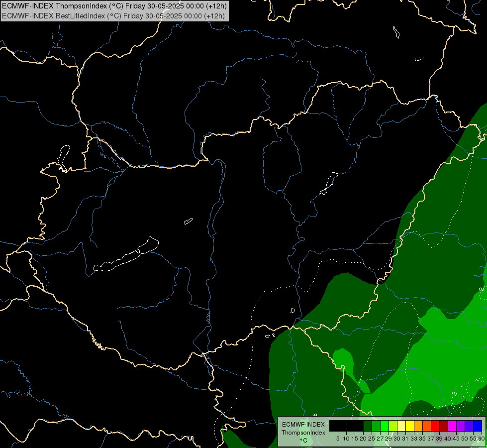Choose the orange 33–35 legend swatch

[x=418, y=426]
